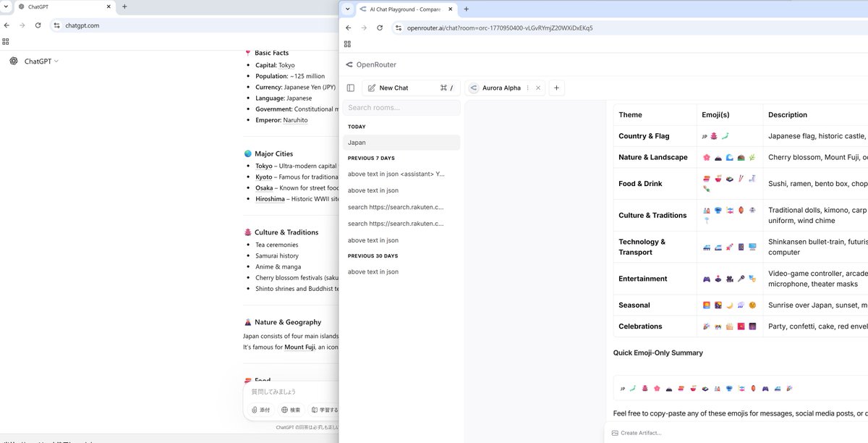Viewport: 868px width, 443px height.
Task: Open tab search chevron in OpenRouter window
Action: click(x=348, y=9)
